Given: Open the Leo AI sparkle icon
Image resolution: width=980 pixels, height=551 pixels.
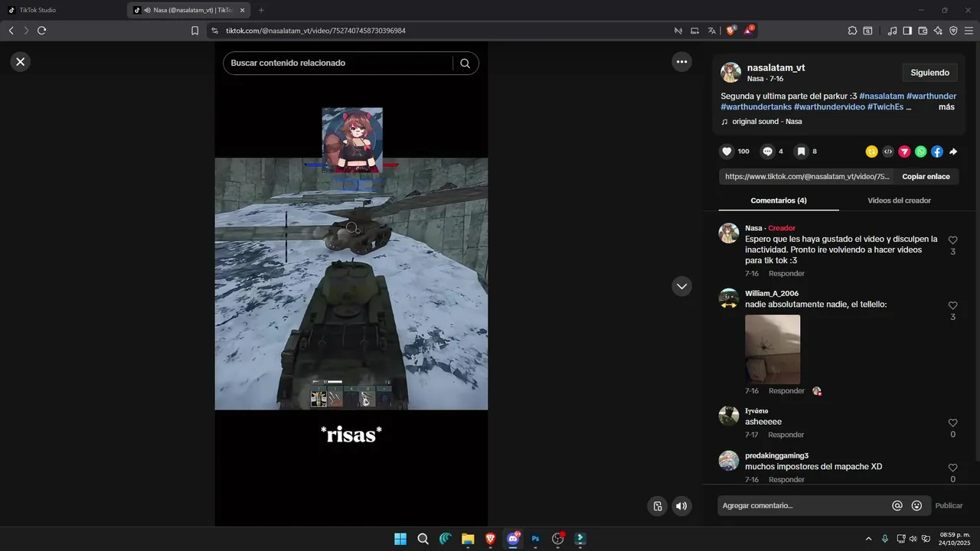Looking at the screenshot, I should tap(938, 31).
